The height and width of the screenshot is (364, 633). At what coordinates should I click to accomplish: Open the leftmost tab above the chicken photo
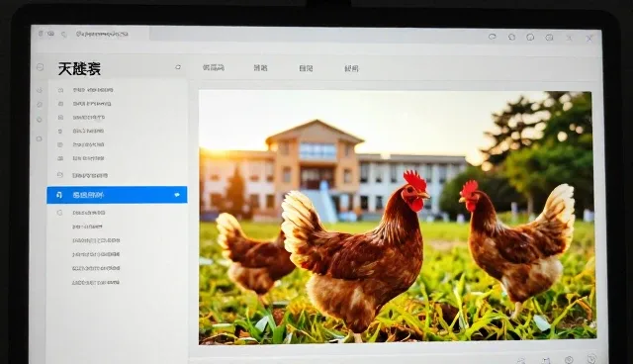coord(214,68)
